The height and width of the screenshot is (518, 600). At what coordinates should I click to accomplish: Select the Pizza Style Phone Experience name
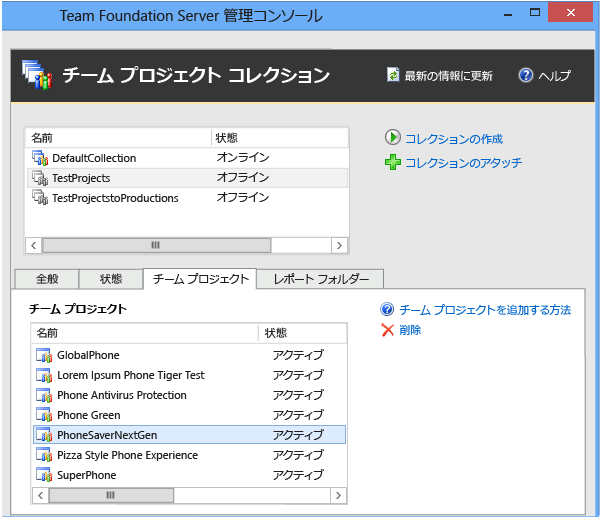coord(127,455)
